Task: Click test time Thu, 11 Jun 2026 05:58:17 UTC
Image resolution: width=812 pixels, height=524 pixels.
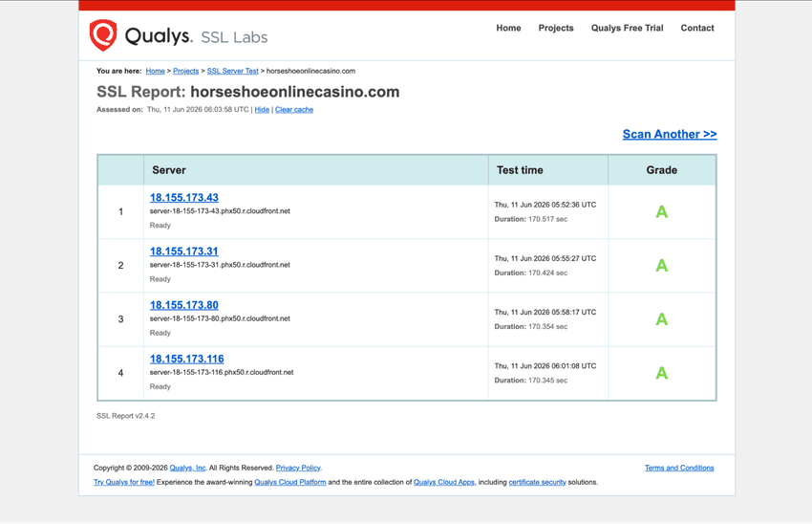Action: click(545, 312)
